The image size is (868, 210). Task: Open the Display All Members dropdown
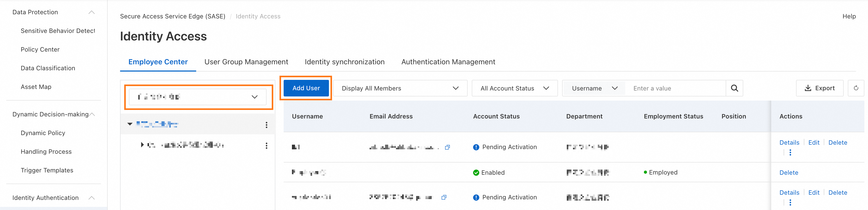pos(400,88)
